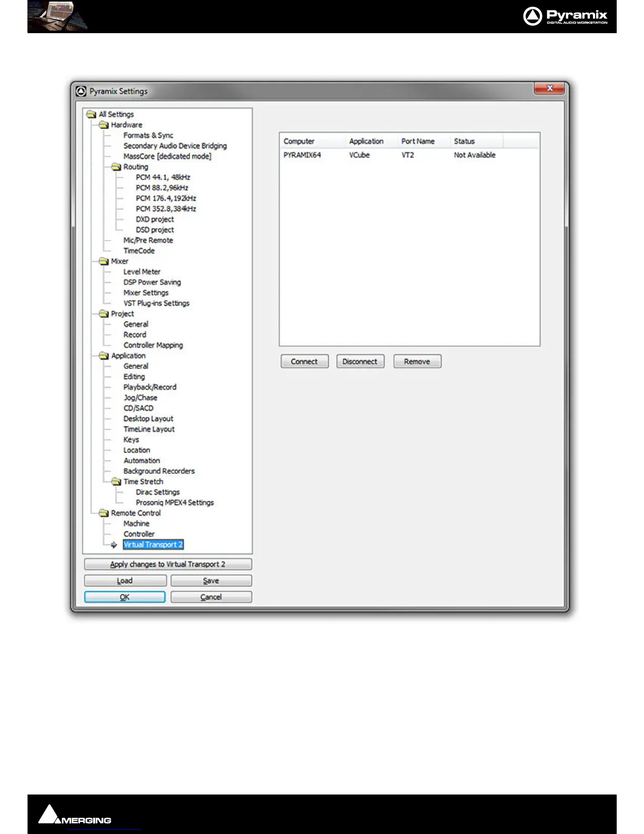Click the All Settings folder icon
The image size is (644, 834).
92,114
